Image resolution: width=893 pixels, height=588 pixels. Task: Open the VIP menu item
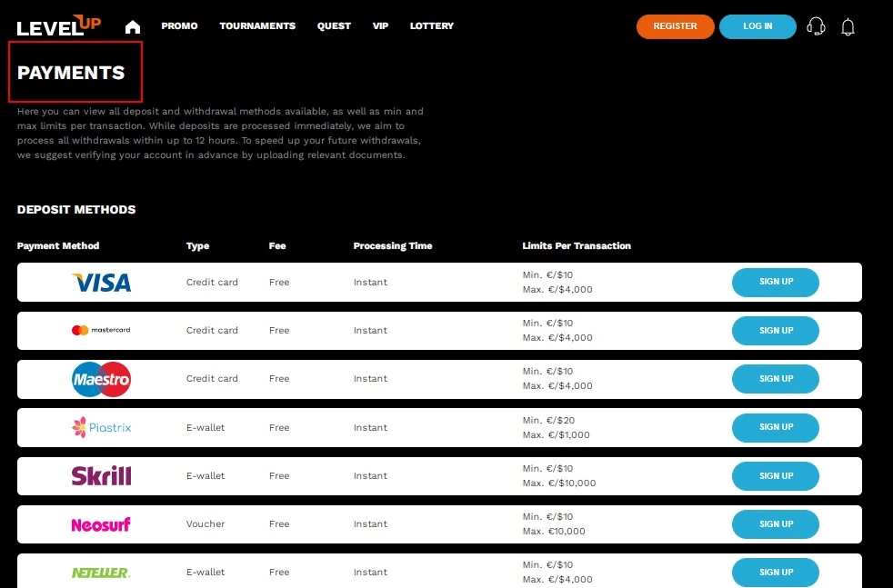[x=380, y=26]
